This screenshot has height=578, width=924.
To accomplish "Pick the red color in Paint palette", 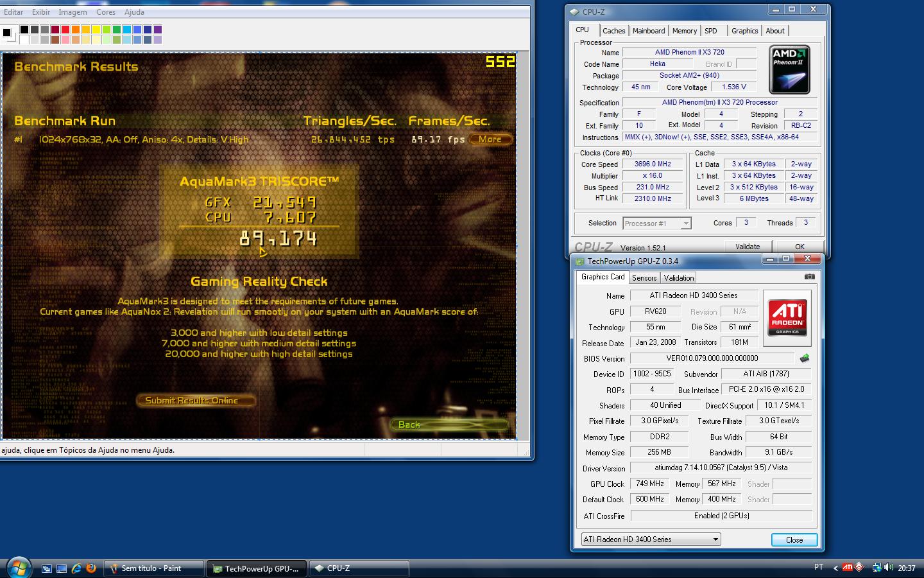I will click(x=65, y=30).
